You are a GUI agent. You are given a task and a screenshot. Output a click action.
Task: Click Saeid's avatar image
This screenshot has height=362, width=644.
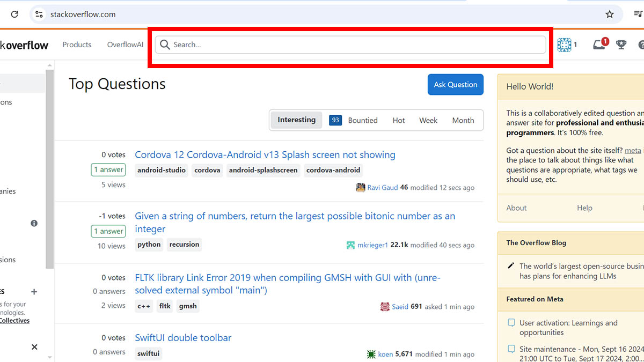click(x=385, y=307)
